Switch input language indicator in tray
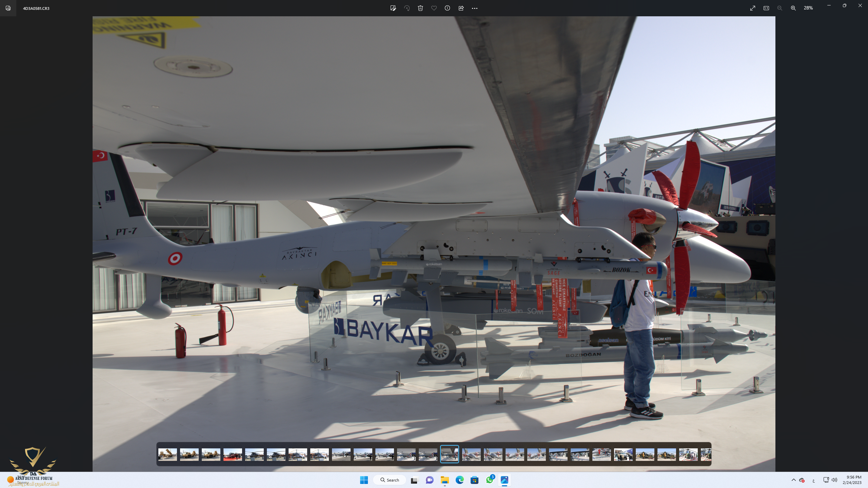The width and height of the screenshot is (868, 488). point(813,480)
